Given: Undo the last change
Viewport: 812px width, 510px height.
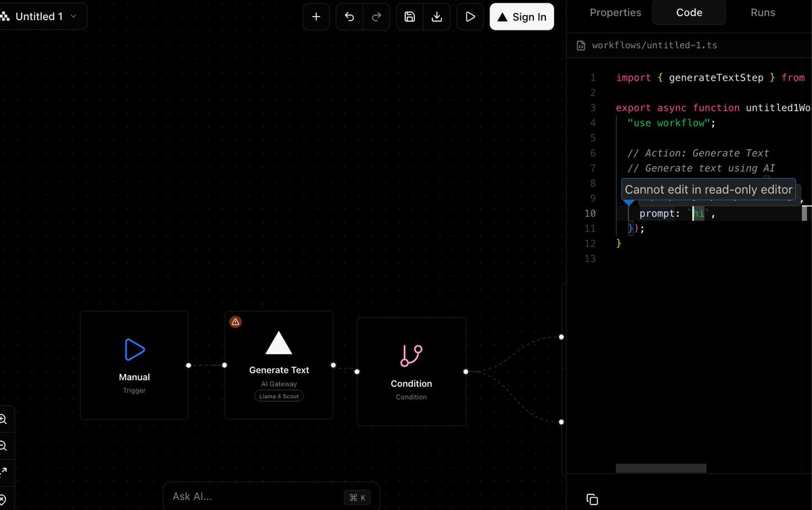Looking at the screenshot, I should (x=350, y=17).
